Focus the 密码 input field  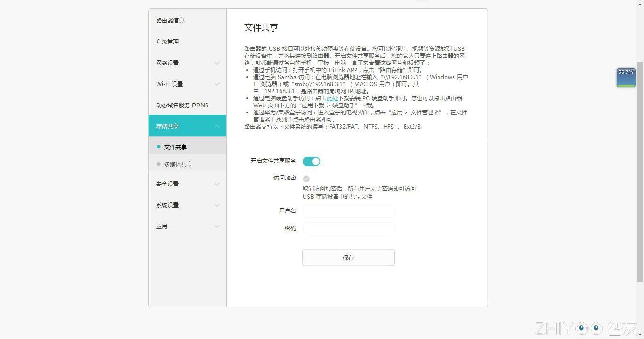[348, 228]
